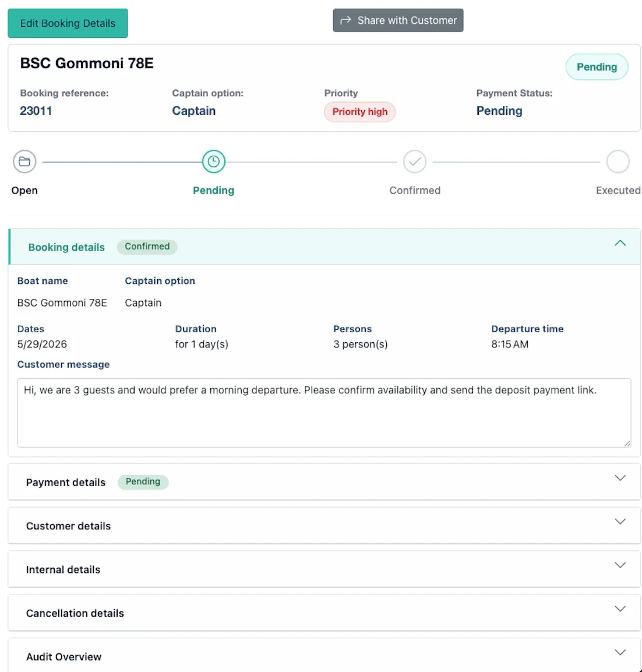Click the Executed step label
The image size is (642, 672).
coord(618,190)
